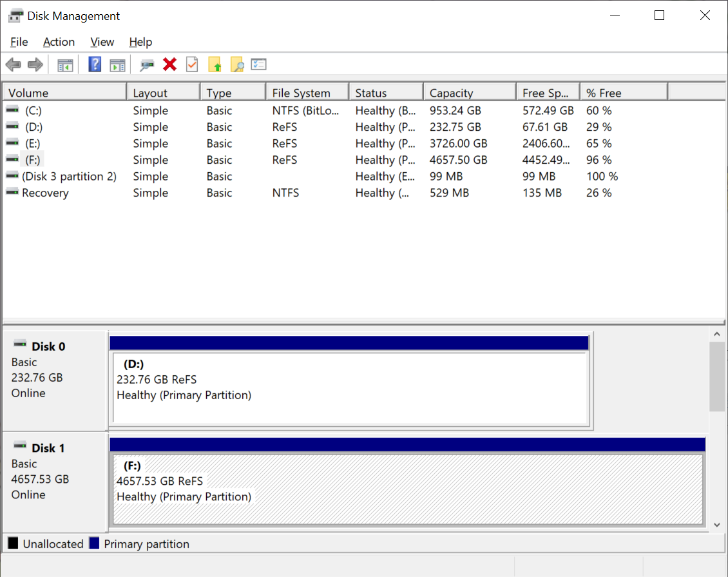Click the Connect drive toolbar icon
Image resolution: width=728 pixels, height=577 pixels.
pos(147,64)
